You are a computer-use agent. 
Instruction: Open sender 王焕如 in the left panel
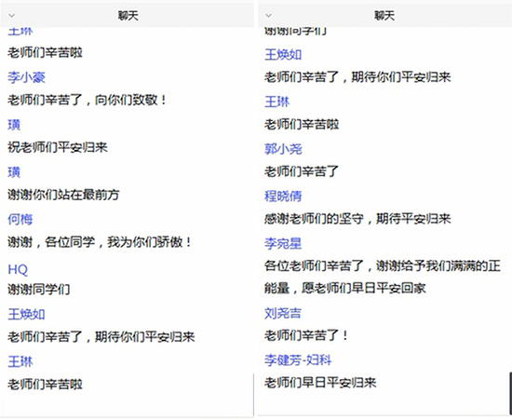click(26, 314)
